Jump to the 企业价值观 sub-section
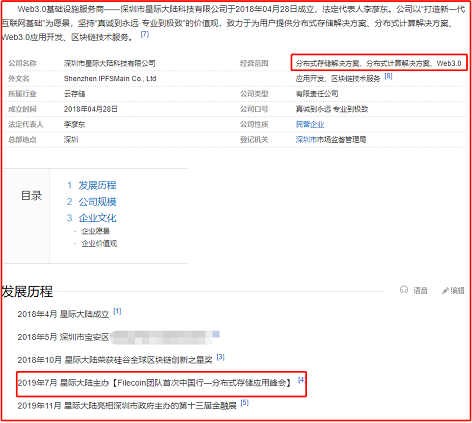 point(99,243)
